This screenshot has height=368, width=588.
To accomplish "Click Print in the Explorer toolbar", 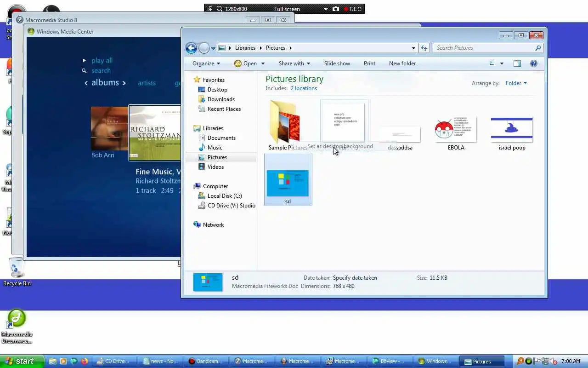I will click(x=369, y=63).
